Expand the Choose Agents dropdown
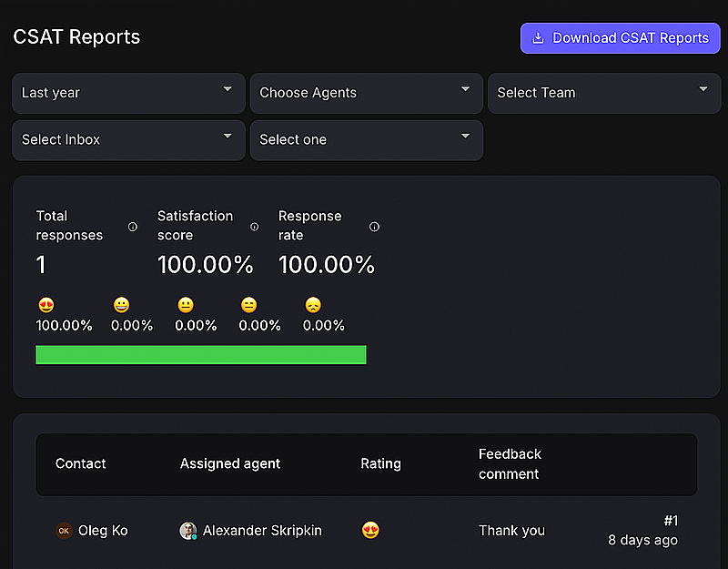Image resolution: width=728 pixels, height=569 pixels. tap(366, 93)
